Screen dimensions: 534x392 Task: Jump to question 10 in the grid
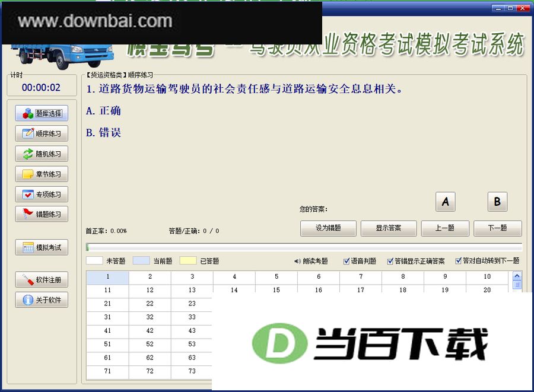(x=487, y=277)
